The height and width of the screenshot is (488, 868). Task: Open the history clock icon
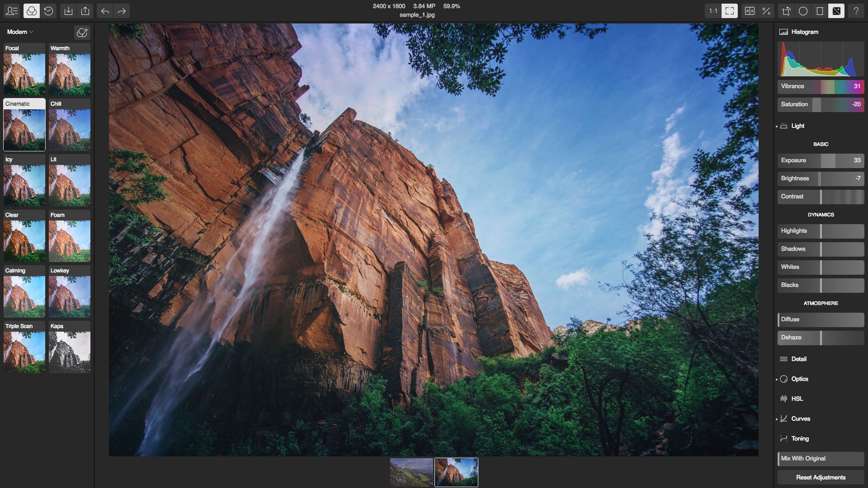click(x=48, y=11)
